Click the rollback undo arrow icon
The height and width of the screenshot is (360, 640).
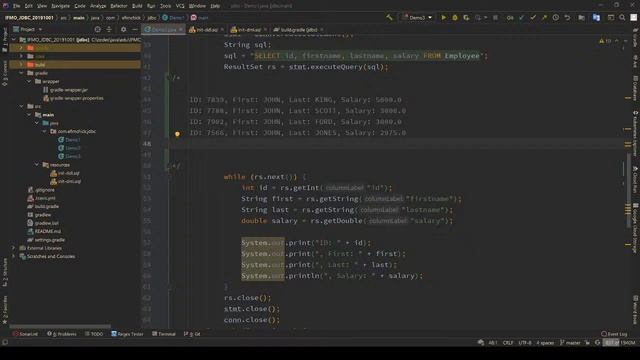567,18
